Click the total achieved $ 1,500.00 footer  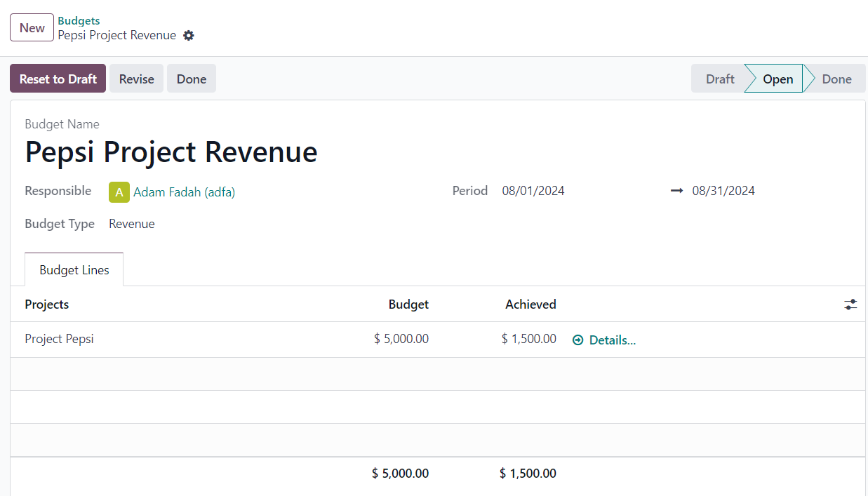(x=528, y=474)
